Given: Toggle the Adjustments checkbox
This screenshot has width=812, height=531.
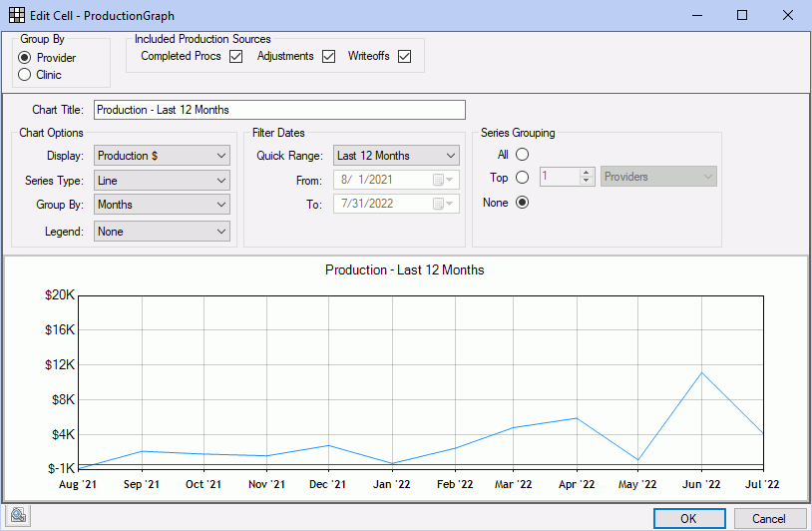Looking at the screenshot, I should click(328, 57).
